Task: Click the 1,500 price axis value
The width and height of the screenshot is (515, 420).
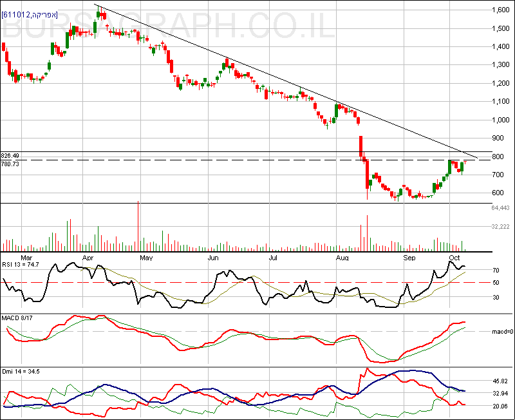Action: tap(501, 28)
